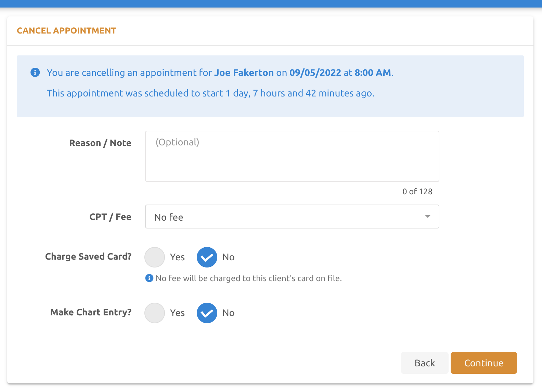
Task: Click the dropdown caret on the CPT/Fee field
Action: (427, 217)
